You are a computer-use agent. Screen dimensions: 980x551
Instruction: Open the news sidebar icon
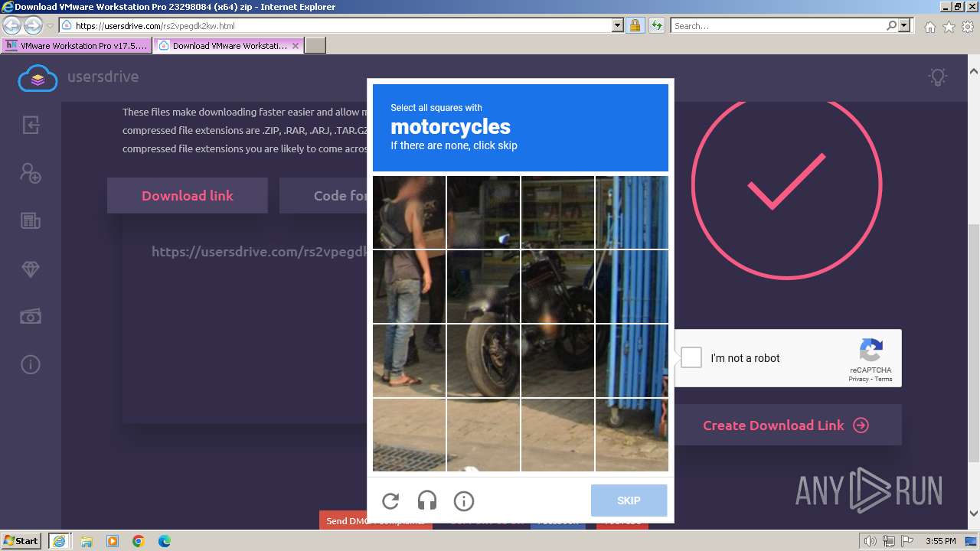pyautogui.click(x=31, y=221)
